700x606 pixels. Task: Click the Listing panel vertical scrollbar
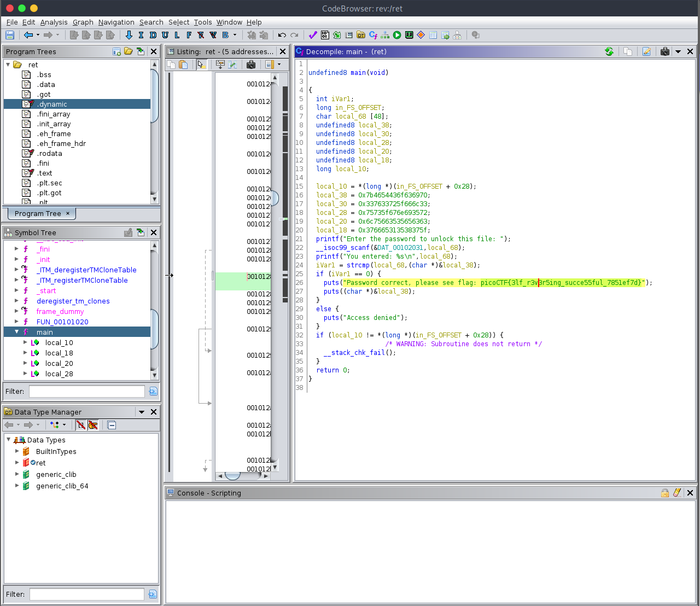(x=275, y=272)
